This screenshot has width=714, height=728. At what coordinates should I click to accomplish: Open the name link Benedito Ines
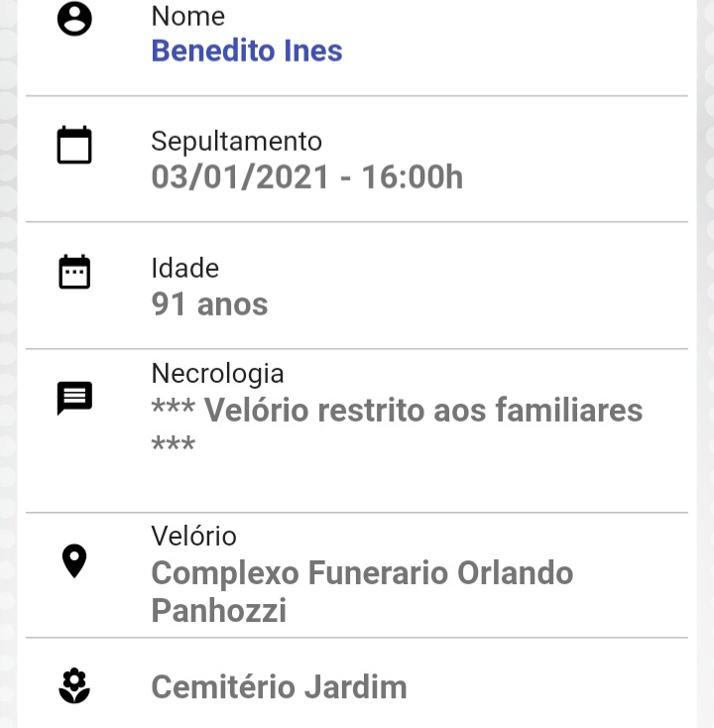(247, 51)
